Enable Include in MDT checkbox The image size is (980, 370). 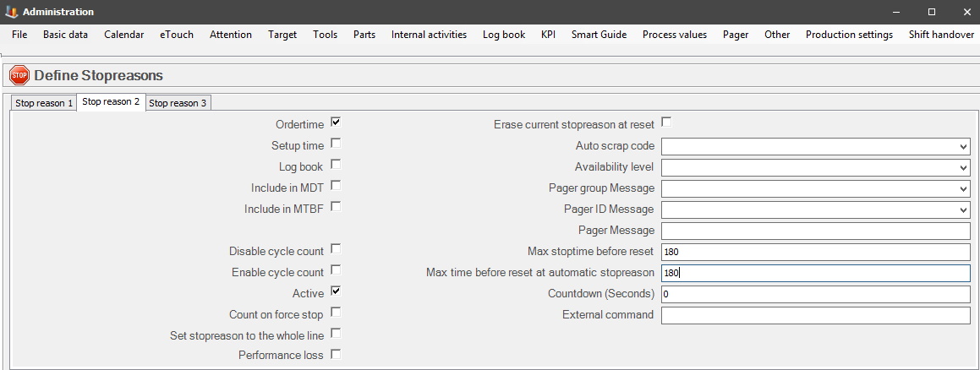tap(336, 185)
